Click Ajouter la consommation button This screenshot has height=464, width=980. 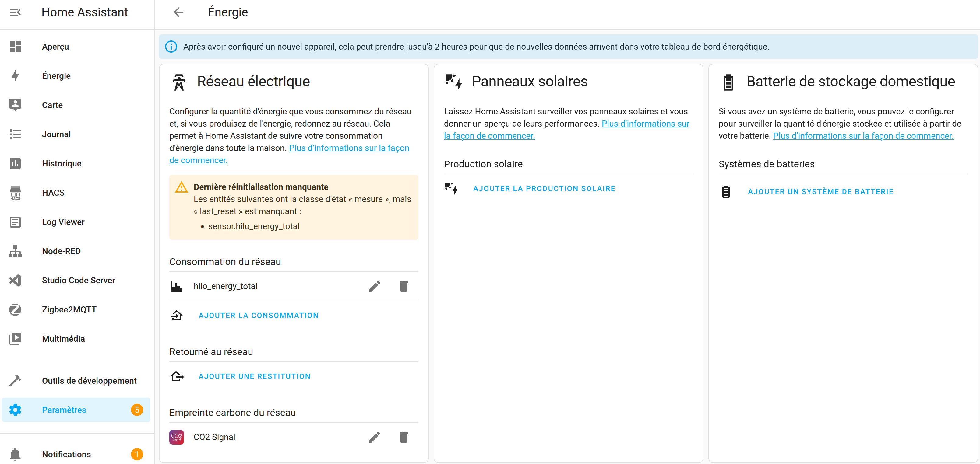[258, 316]
